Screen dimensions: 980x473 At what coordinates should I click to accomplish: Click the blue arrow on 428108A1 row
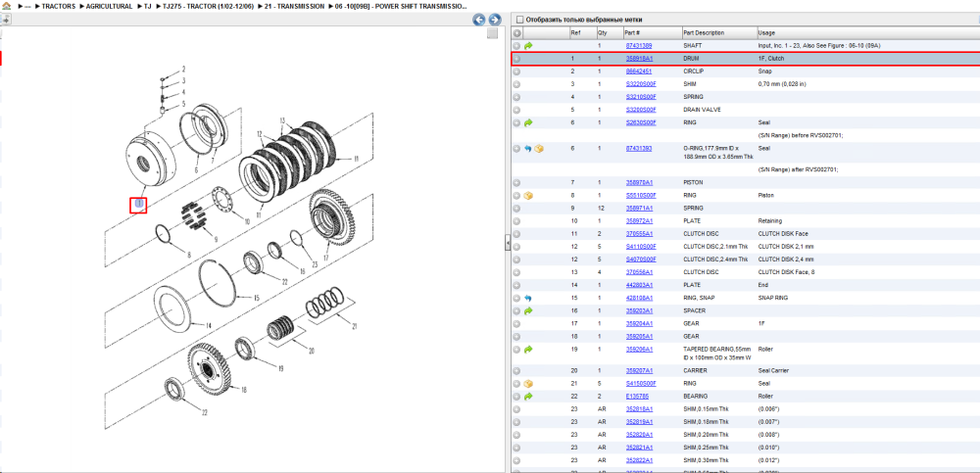[x=528, y=298]
